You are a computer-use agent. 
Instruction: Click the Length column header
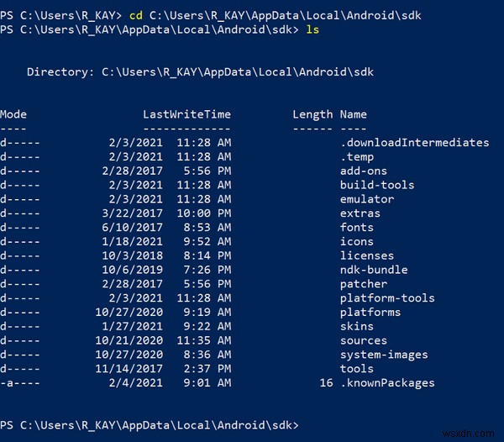pyautogui.click(x=312, y=114)
